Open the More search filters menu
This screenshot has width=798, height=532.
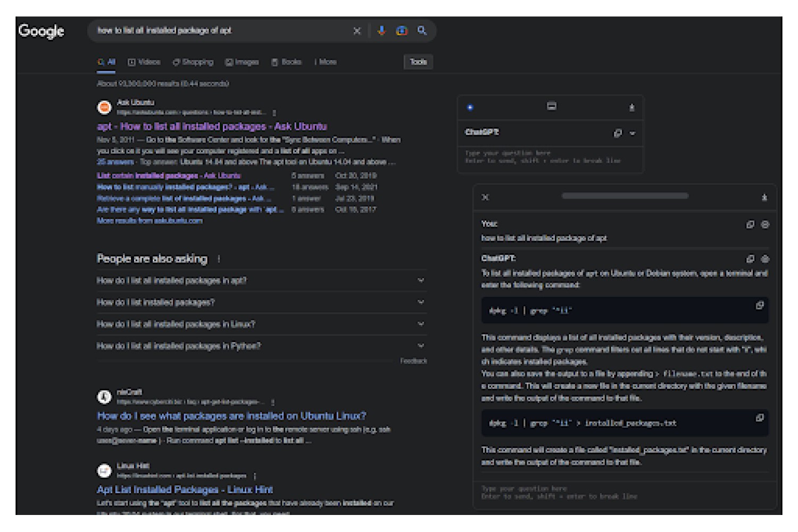(325, 62)
